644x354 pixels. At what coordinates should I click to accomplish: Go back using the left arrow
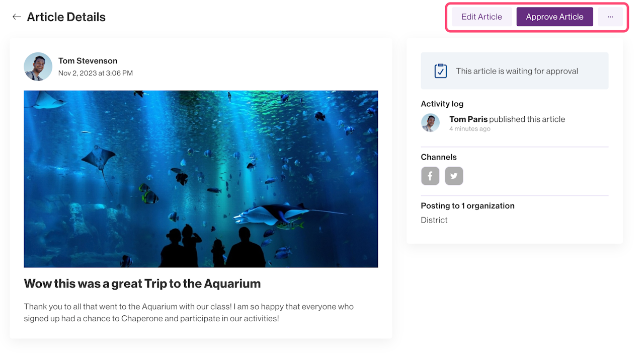click(17, 17)
